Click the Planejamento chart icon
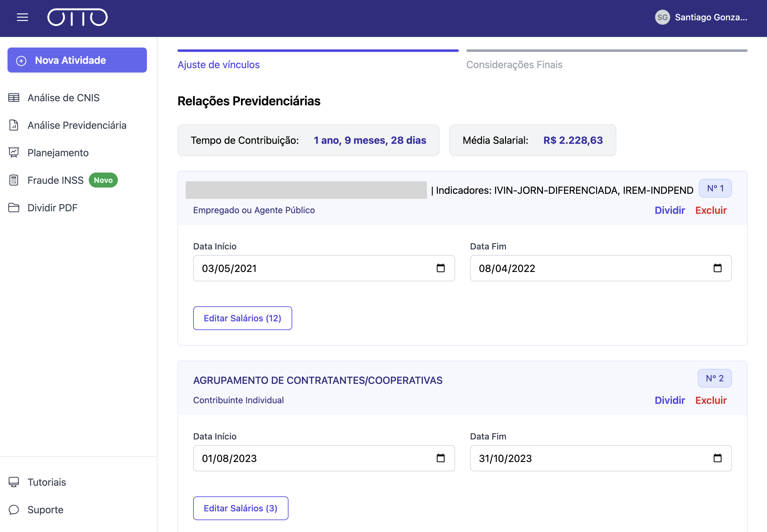Viewport: 767px width, 532px height. click(14, 153)
